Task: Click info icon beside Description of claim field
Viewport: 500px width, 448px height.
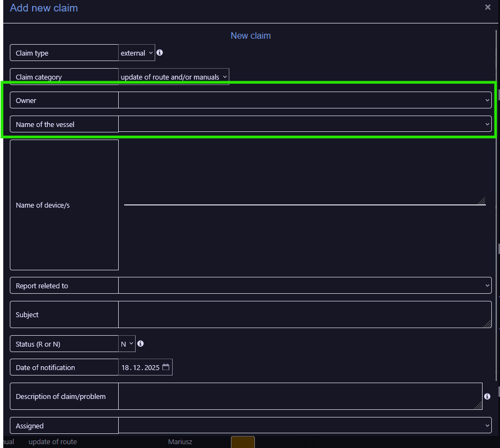Action: 487,396
